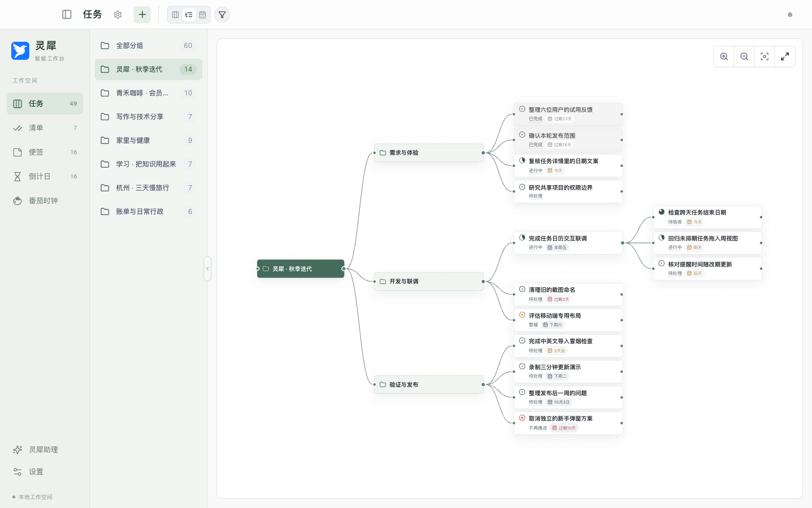Collapse the group list panel handle

point(208,269)
